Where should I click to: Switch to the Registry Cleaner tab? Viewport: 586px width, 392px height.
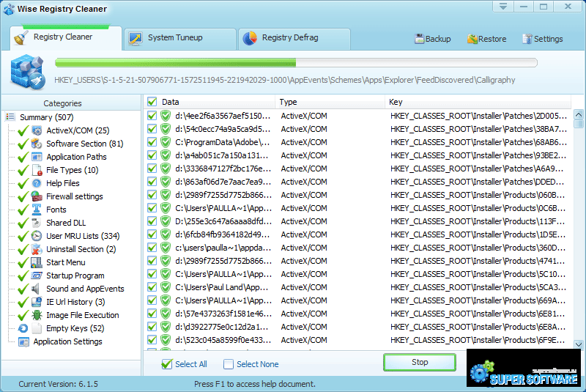click(66, 37)
